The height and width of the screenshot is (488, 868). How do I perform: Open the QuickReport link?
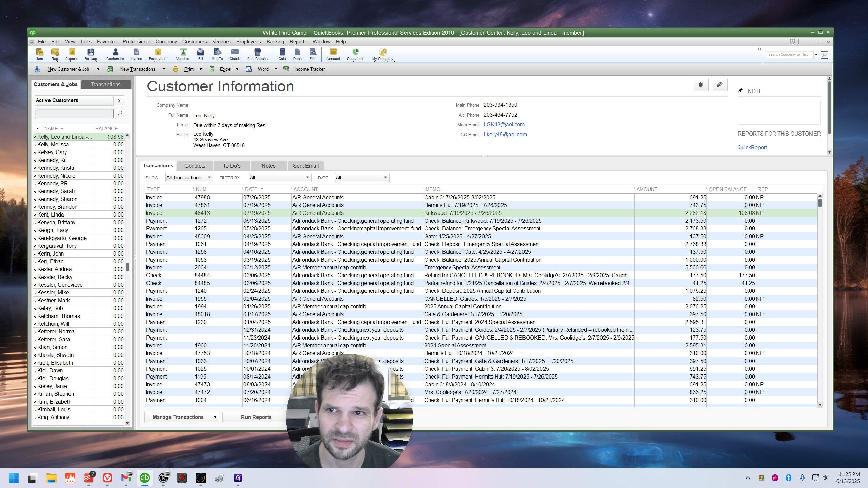coord(752,147)
